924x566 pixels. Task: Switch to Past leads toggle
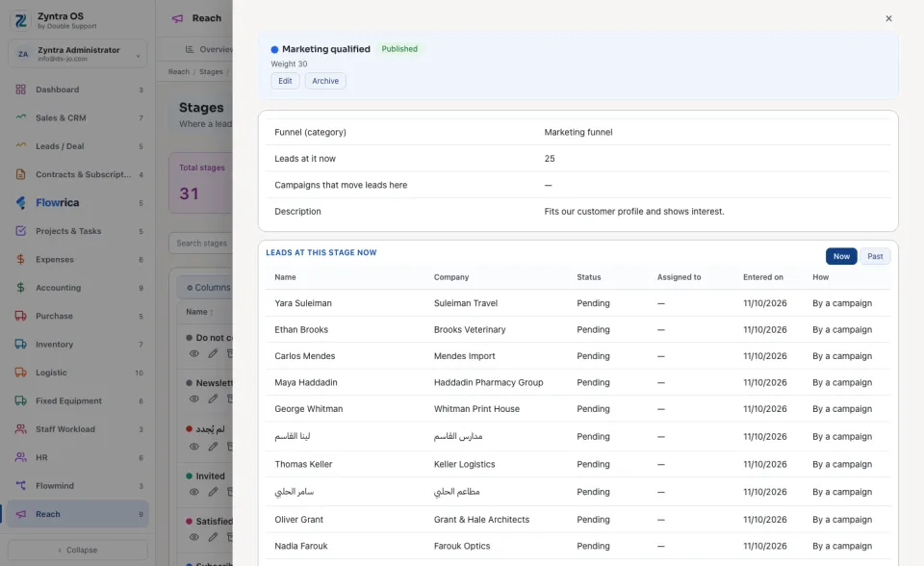tap(875, 256)
